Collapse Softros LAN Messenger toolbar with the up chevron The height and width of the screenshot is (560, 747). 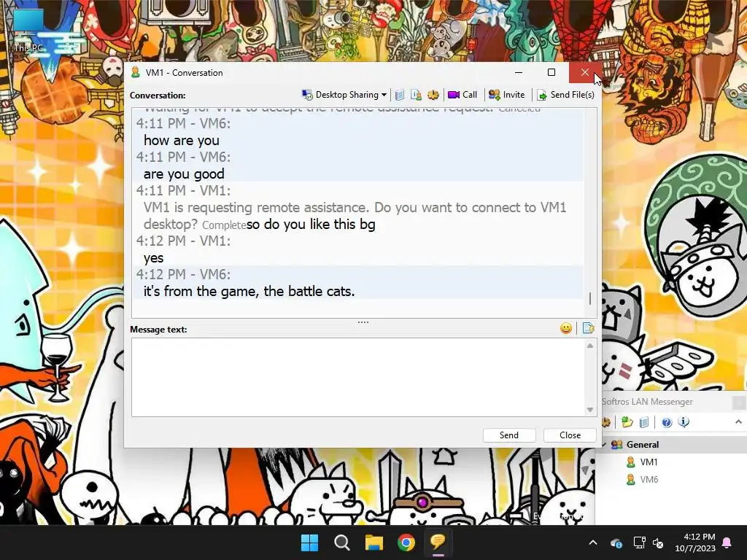click(738, 421)
